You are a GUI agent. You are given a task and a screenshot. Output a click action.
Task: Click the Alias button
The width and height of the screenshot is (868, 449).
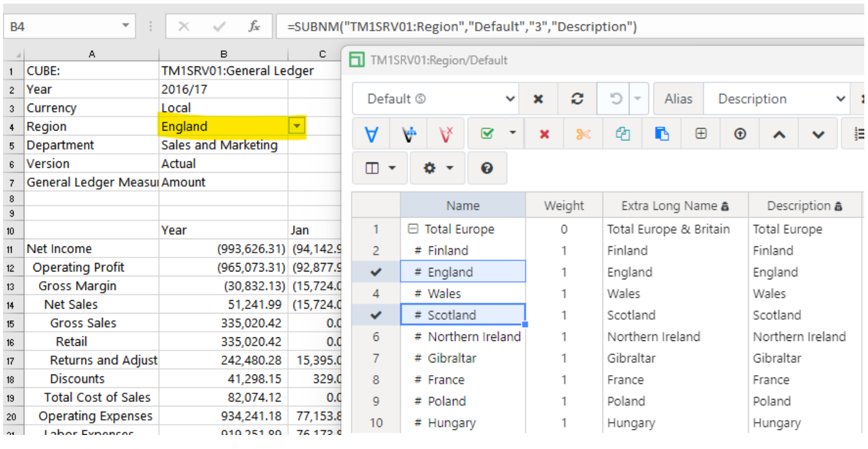coord(678,99)
